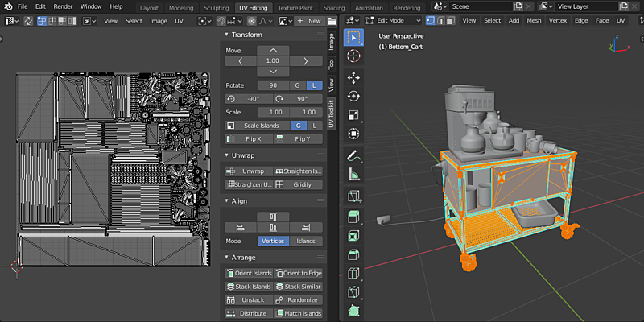This screenshot has height=322, width=644.
Task: Select the Cursor tool in 3D viewport toolbar
Action: 353,56
